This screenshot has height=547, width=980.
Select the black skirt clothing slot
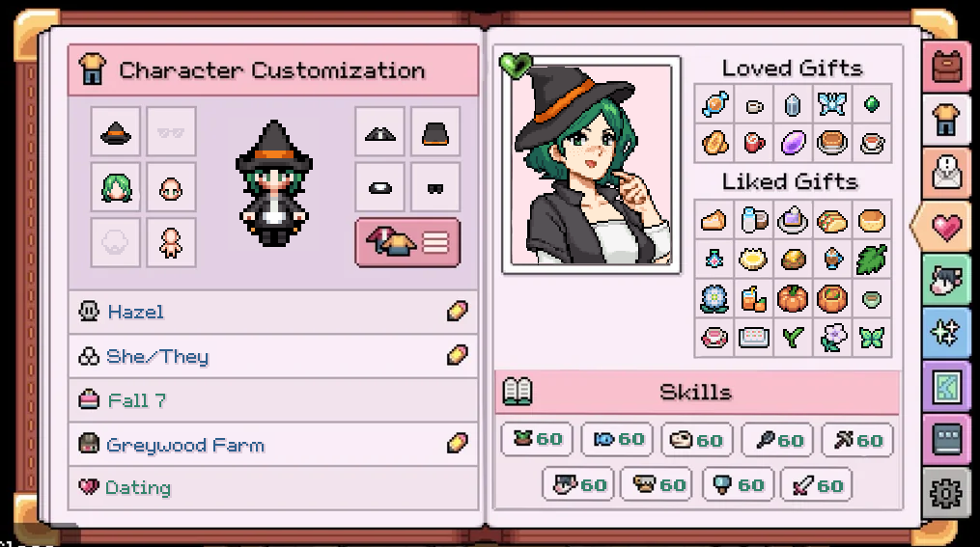(x=435, y=132)
